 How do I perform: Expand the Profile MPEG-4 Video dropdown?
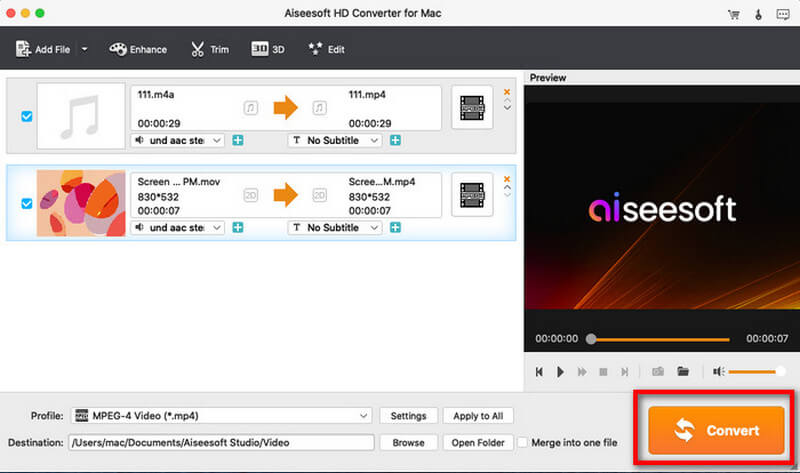(x=363, y=416)
